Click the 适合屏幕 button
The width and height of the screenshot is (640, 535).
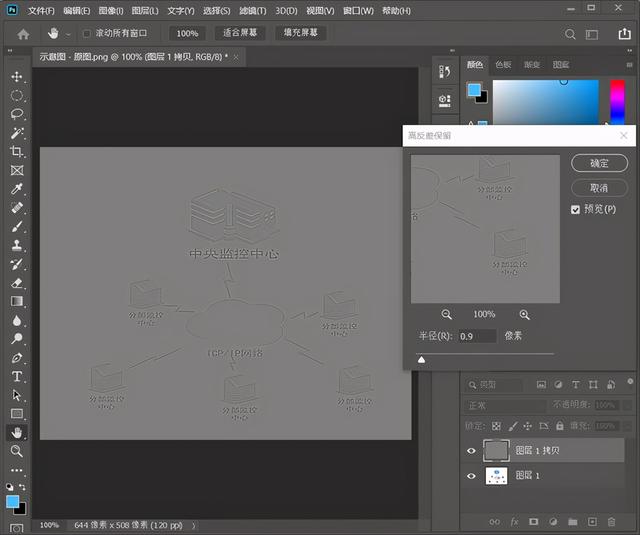pyautogui.click(x=240, y=33)
